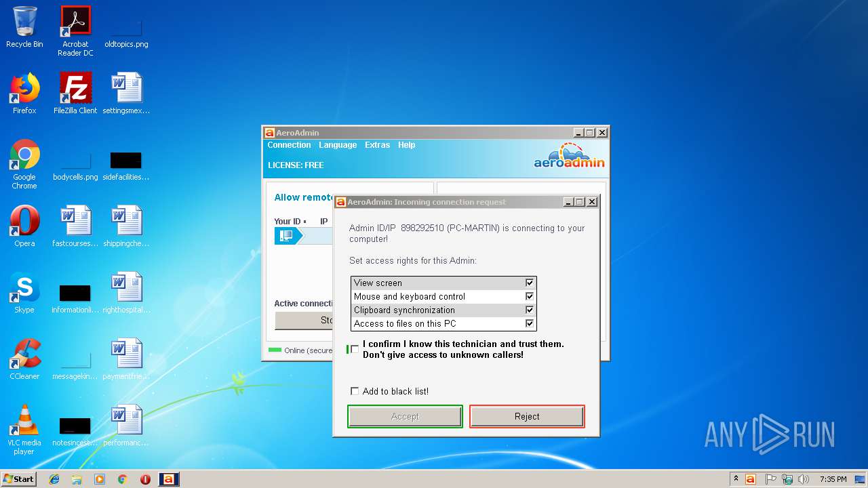Tick Add to black list checkbox
Image resolution: width=868 pixels, height=488 pixels.
pyautogui.click(x=355, y=391)
